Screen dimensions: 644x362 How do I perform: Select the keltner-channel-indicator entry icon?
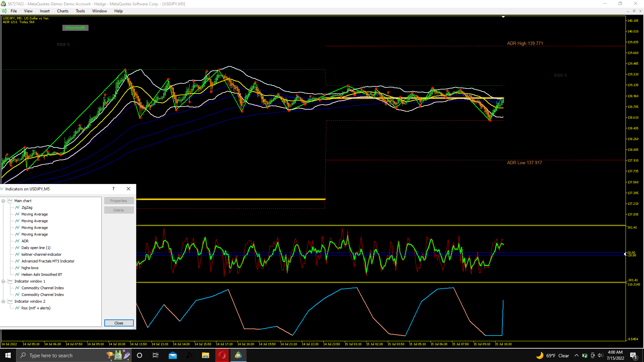pos(17,254)
